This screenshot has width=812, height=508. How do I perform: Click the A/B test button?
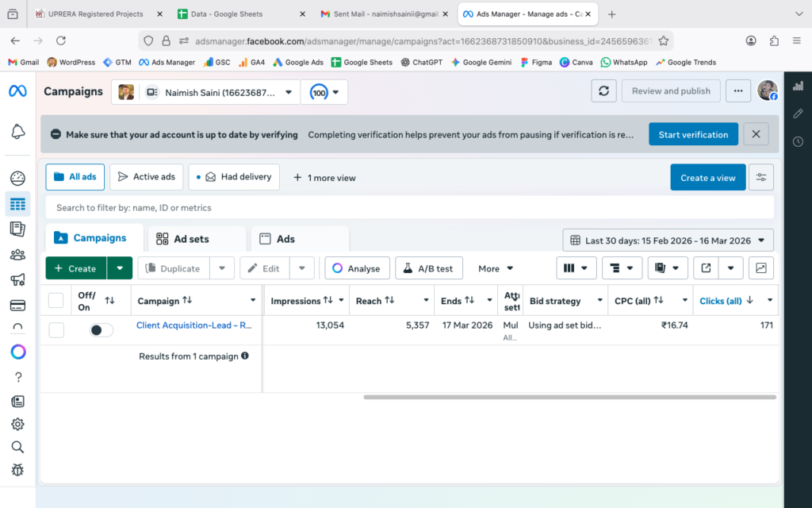429,268
